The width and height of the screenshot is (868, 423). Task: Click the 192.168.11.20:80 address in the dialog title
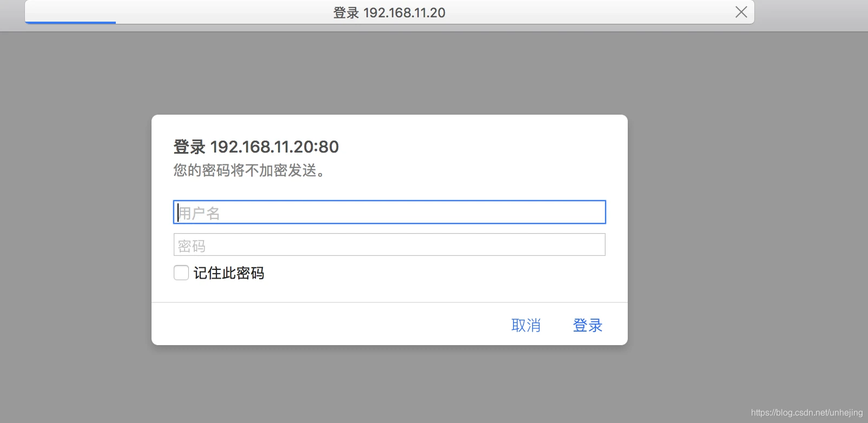click(274, 147)
